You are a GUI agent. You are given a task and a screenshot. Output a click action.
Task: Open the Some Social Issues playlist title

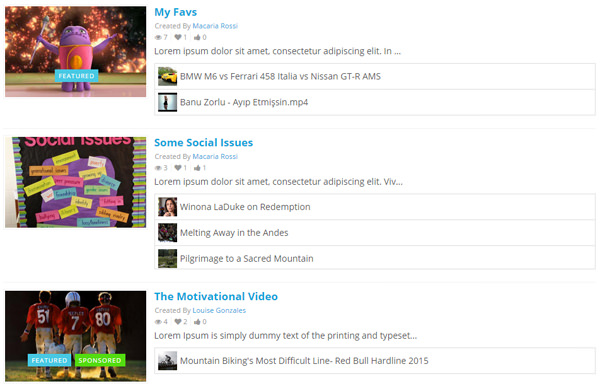(204, 143)
